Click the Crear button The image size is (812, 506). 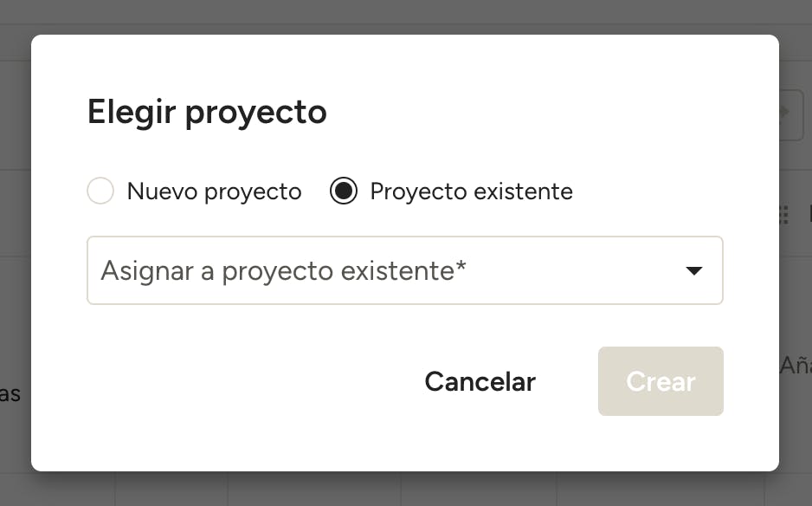pyautogui.click(x=661, y=381)
